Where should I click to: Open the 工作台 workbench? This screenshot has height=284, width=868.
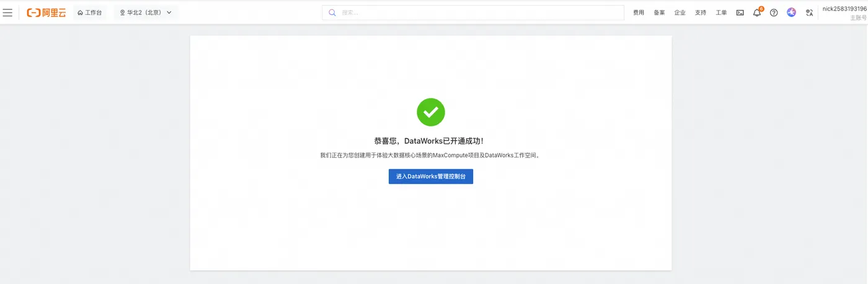coord(90,12)
